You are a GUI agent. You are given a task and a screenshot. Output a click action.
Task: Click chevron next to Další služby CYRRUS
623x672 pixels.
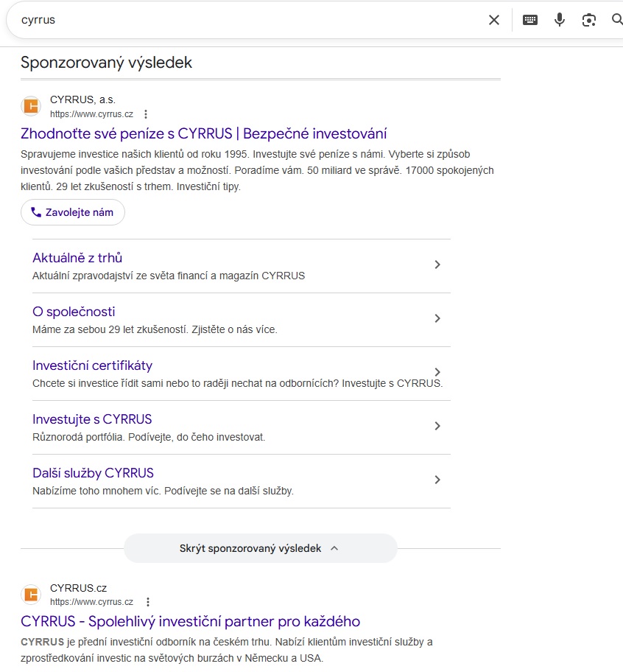[x=437, y=480]
